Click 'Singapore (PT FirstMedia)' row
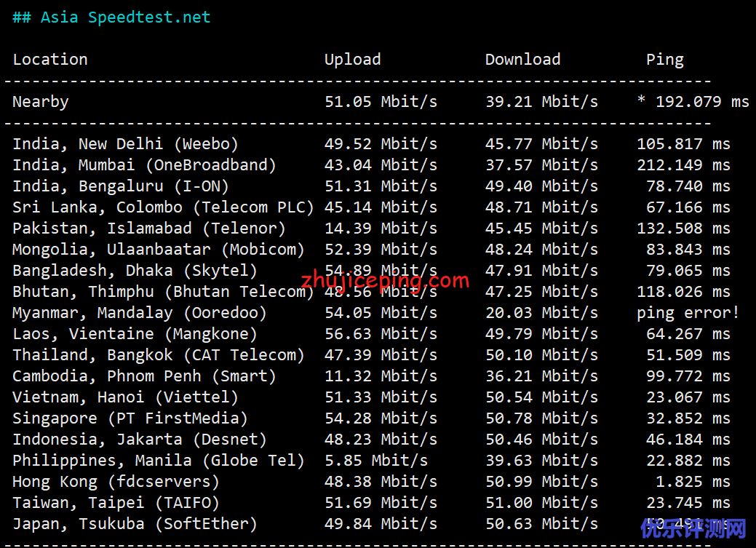The image size is (756, 548). coord(371,418)
